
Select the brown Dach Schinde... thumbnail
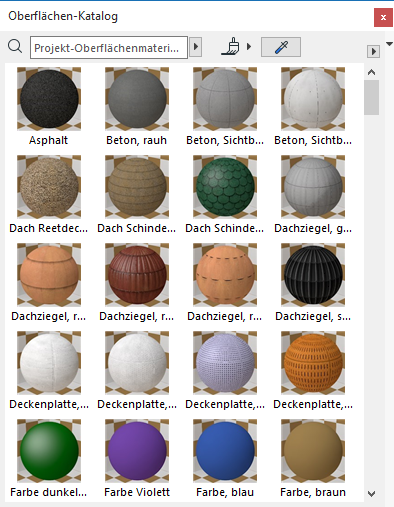[137, 187]
